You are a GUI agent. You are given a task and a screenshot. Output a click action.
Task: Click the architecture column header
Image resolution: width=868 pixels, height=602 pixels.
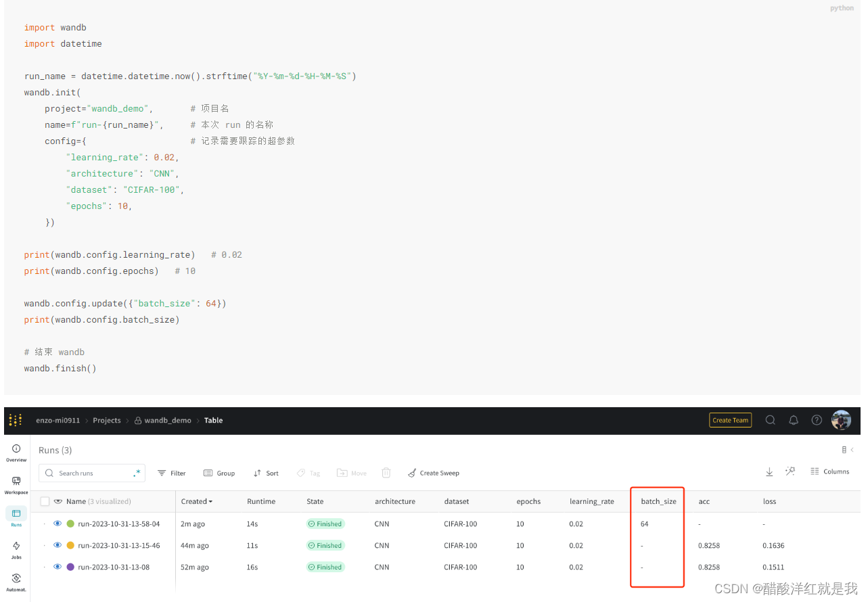click(395, 501)
